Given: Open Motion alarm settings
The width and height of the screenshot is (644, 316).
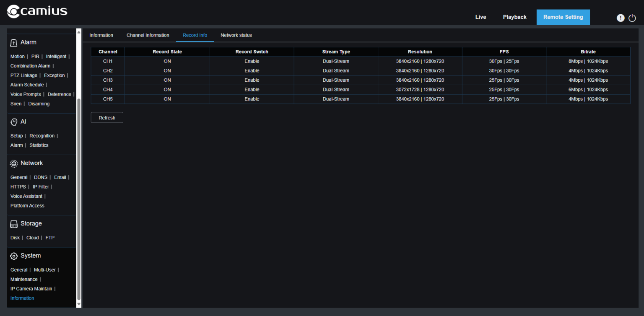Looking at the screenshot, I should [17, 56].
